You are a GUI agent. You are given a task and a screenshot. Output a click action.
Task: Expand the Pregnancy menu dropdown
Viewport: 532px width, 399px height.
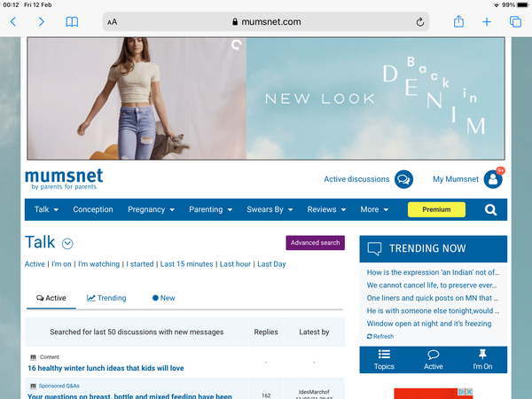point(151,210)
